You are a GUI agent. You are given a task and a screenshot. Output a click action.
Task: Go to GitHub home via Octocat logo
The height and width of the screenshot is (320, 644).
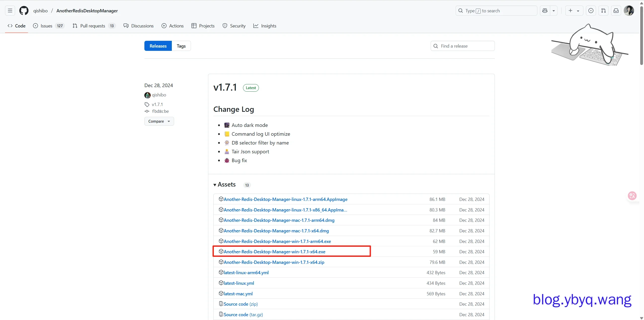point(24,11)
